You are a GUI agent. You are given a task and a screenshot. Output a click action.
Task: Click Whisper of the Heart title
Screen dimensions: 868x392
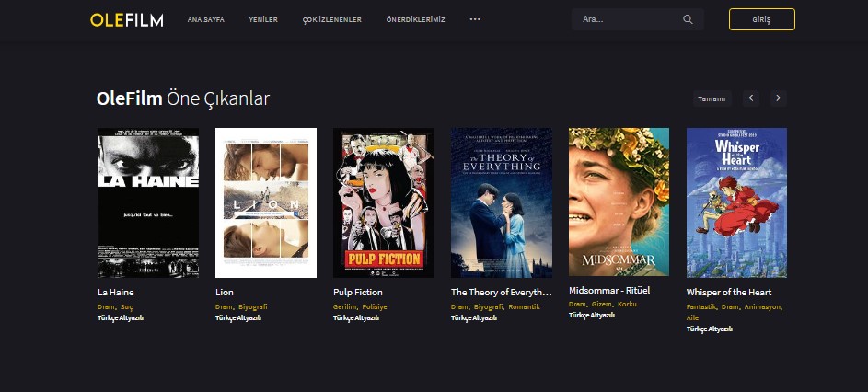coord(729,292)
